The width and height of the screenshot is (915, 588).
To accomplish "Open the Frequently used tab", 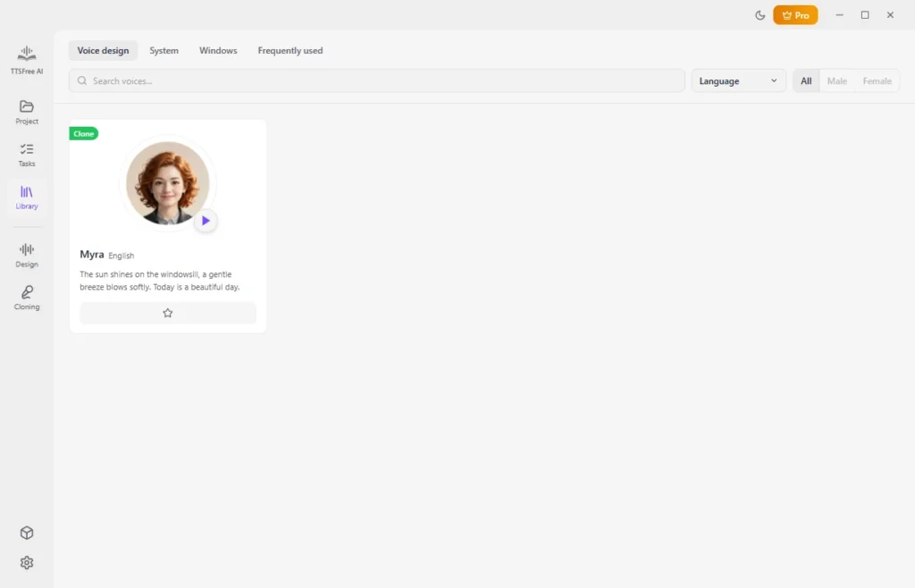I will click(x=290, y=51).
